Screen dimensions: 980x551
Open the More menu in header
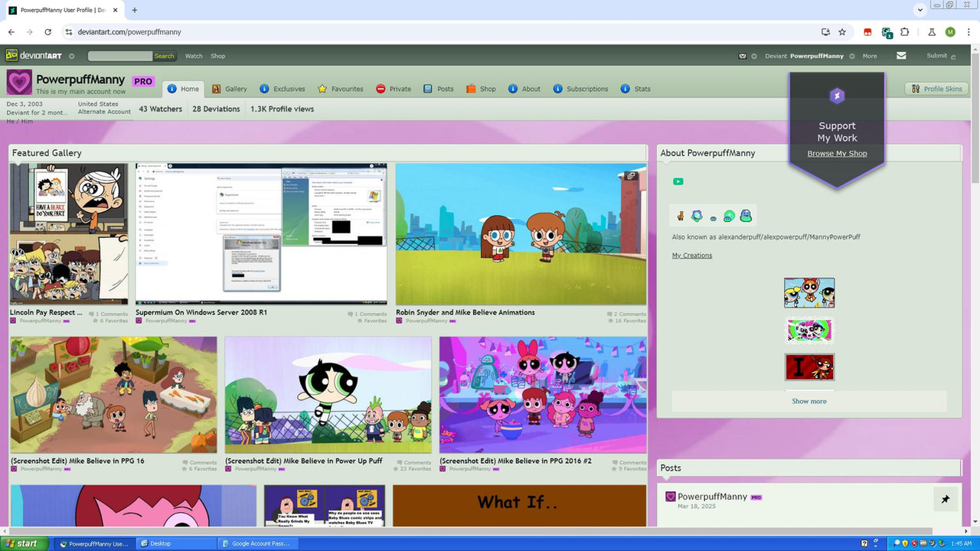(x=870, y=56)
